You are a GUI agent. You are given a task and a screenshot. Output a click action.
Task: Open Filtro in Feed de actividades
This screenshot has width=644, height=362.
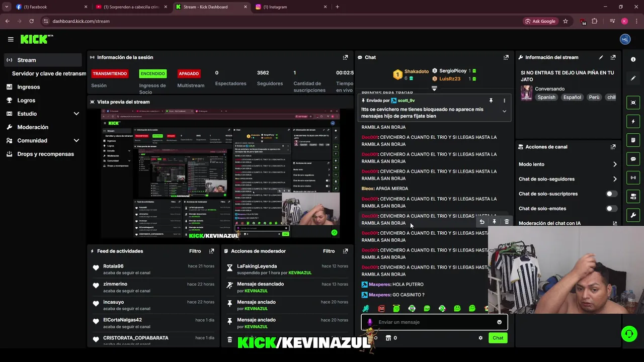point(195,251)
